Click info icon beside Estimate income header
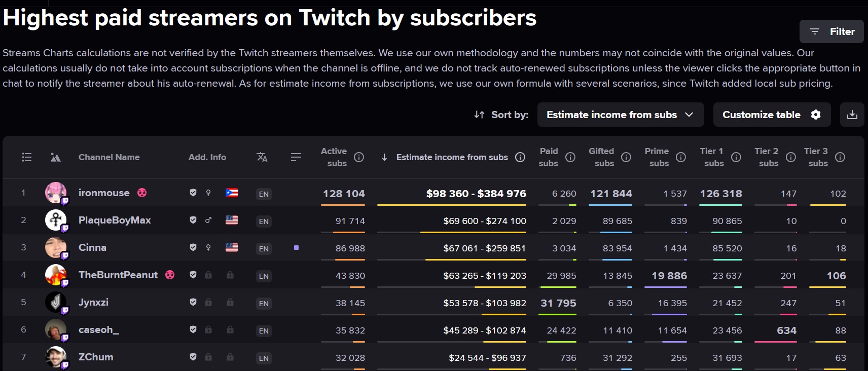 coord(520,157)
